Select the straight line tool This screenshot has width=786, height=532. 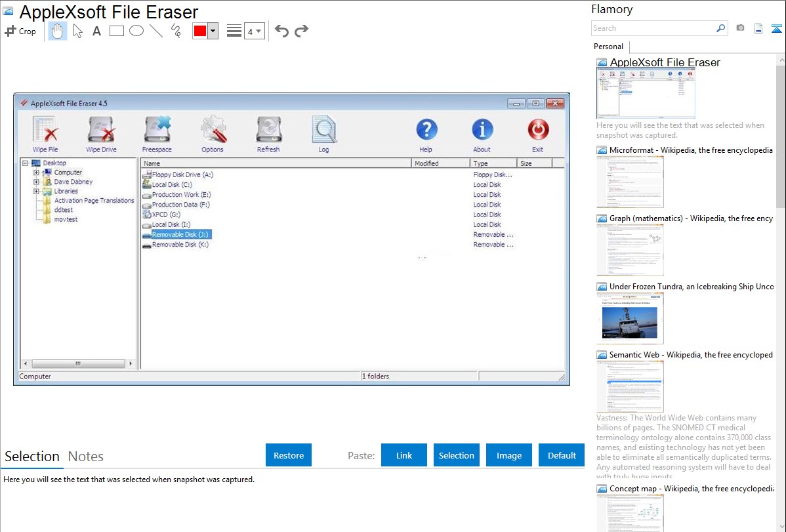pyautogui.click(x=156, y=31)
